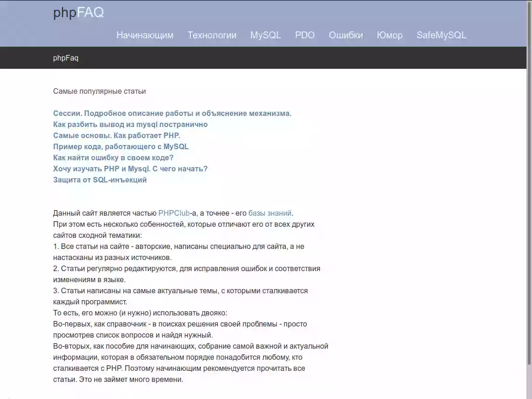This screenshot has width=532, height=399.
Task: Open Пример кода, работающего с MySQL
Action: tap(121, 146)
